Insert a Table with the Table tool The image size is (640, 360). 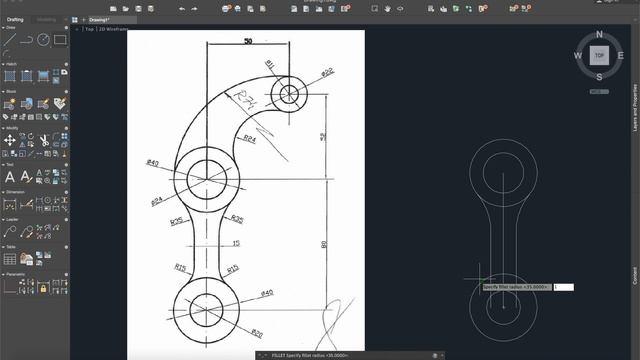(10, 259)
